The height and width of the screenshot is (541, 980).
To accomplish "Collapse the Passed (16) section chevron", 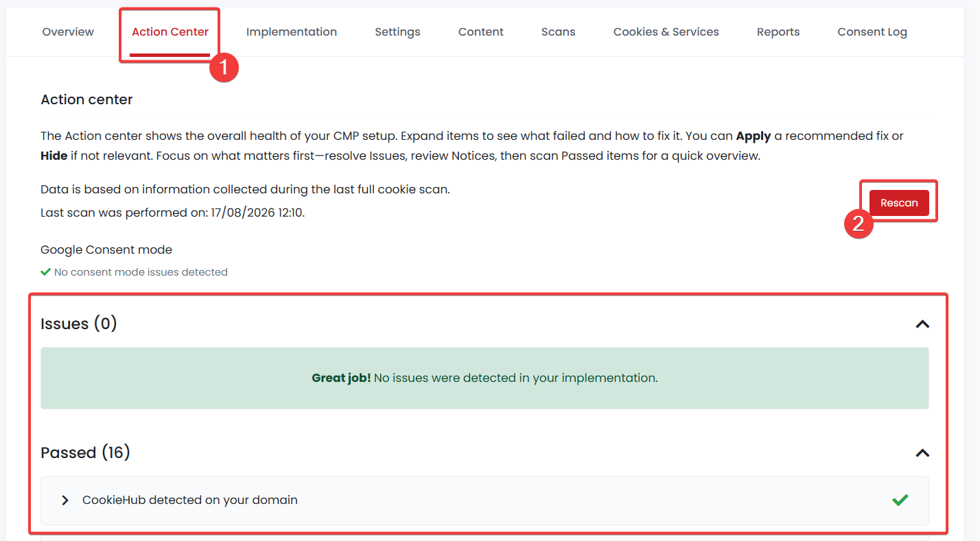I will pyautogui.click(x=922, y=453).
